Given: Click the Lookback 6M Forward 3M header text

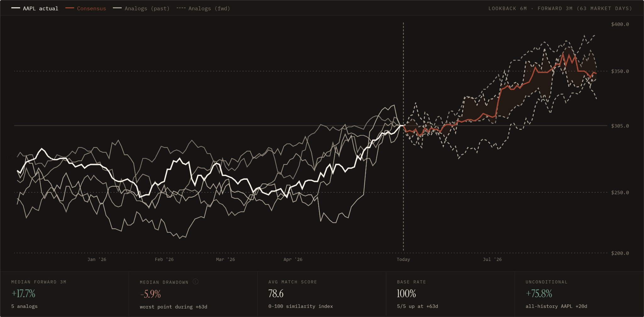Looking at the screenshot, I should 560,8.
